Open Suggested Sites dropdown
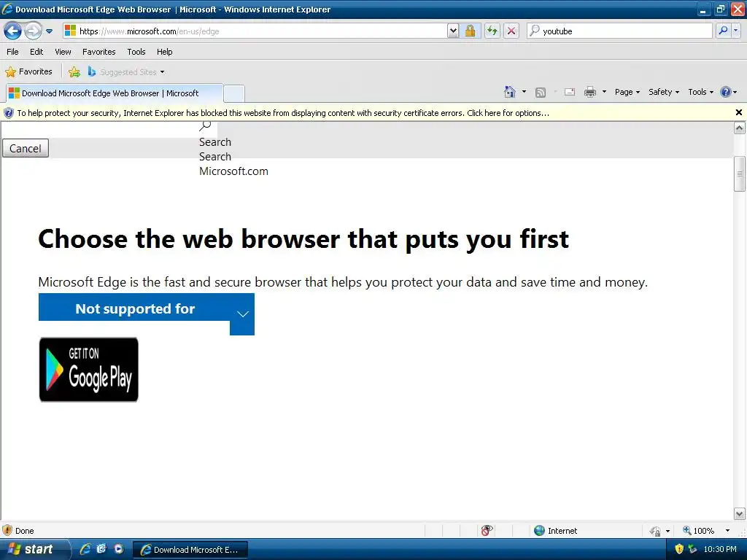This screenshot has width=747, height=560. coord(125,72)
